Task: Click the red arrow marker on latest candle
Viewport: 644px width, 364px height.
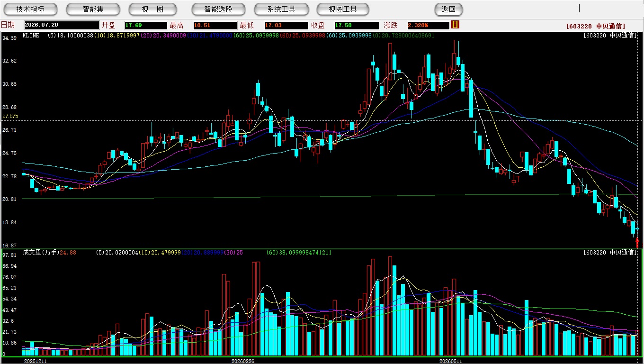Action: click(x=637, y=243)
